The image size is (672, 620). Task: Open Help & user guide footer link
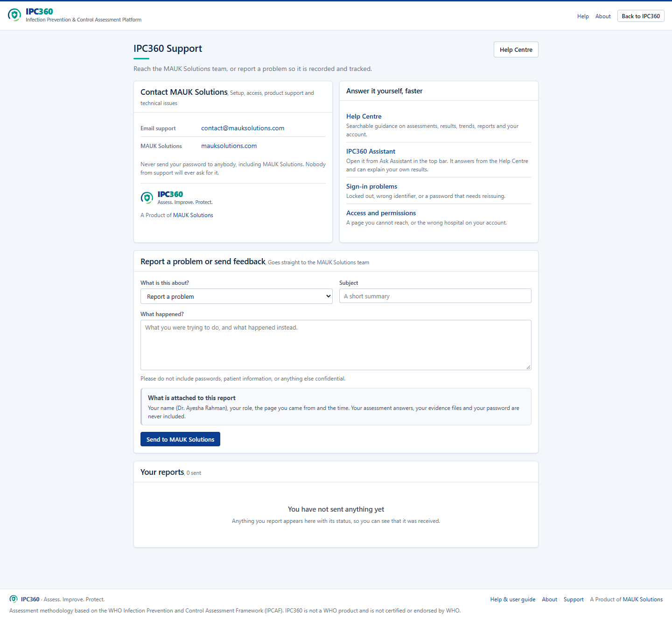click(512, 599)
